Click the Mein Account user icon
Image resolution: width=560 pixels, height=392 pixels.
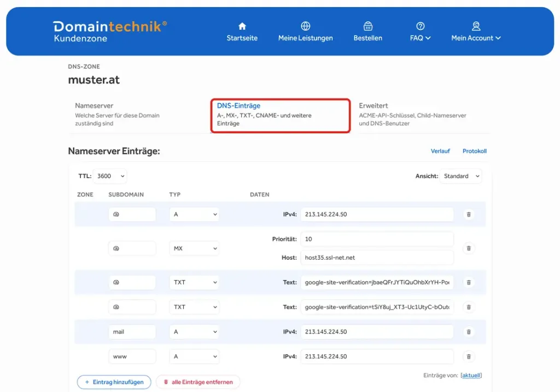[476, 26]
